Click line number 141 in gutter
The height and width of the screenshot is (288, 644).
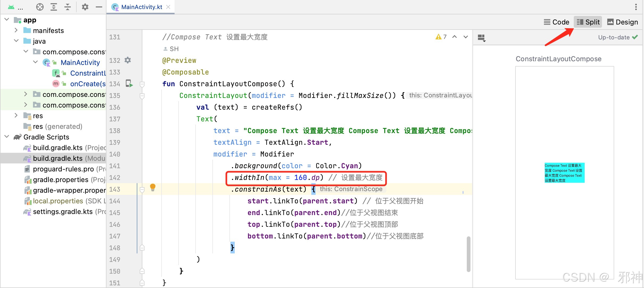(114, 166)
